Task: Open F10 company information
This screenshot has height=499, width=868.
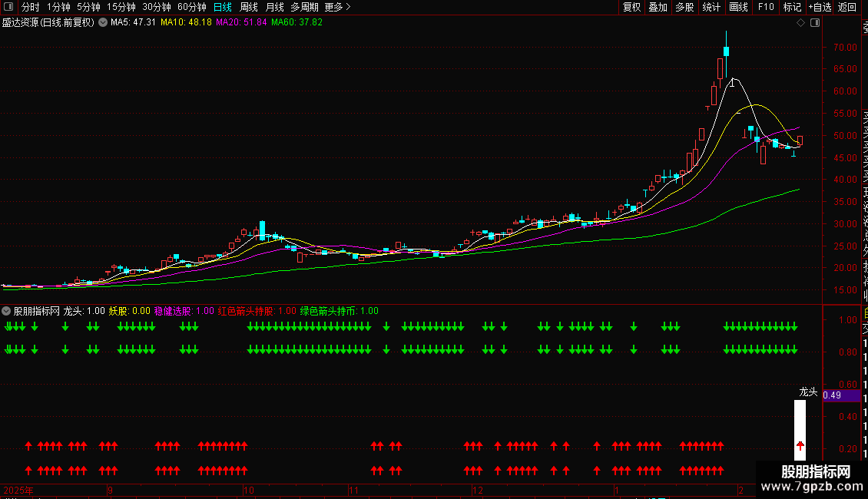Action: [x=766, y=7]
